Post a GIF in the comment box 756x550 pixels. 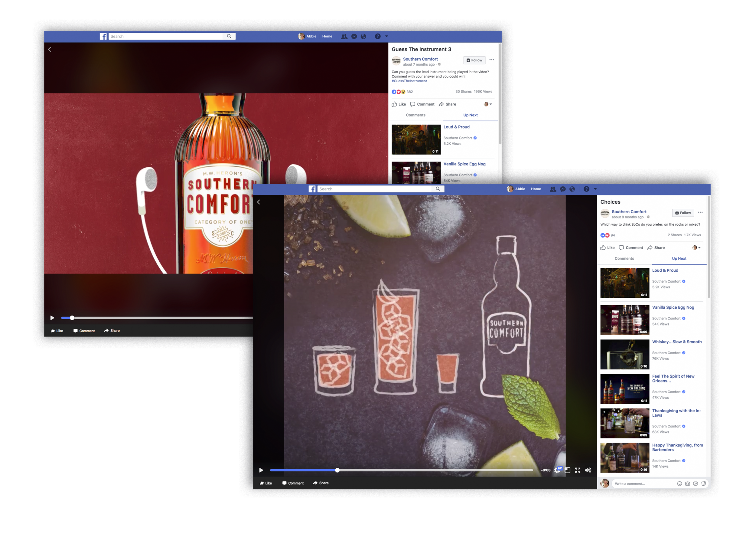[695, 484]
